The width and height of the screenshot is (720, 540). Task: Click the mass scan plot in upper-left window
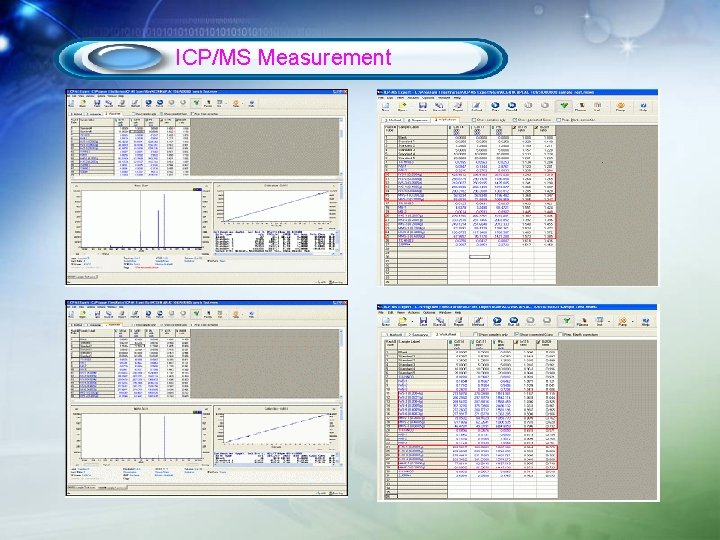(141, 219)
